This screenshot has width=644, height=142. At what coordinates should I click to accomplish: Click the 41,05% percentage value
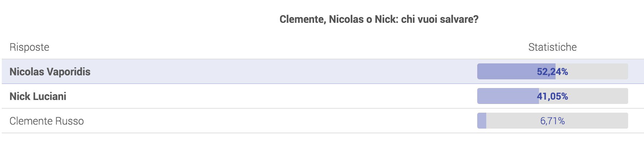[552, 96]
